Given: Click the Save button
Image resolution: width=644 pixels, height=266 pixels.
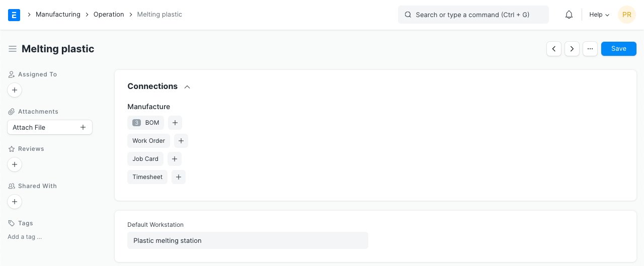Looking at the screenshot, I should [x=619, y=49].
